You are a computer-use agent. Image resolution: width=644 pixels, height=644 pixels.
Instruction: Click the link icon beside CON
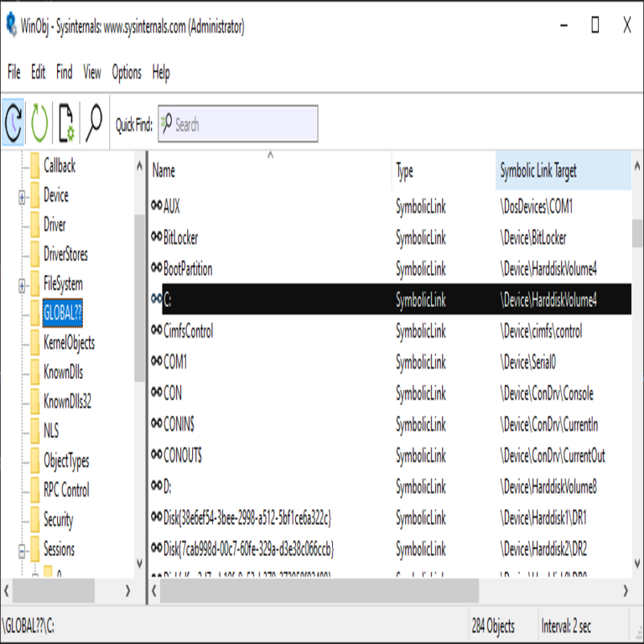click(x=157, y=392)
